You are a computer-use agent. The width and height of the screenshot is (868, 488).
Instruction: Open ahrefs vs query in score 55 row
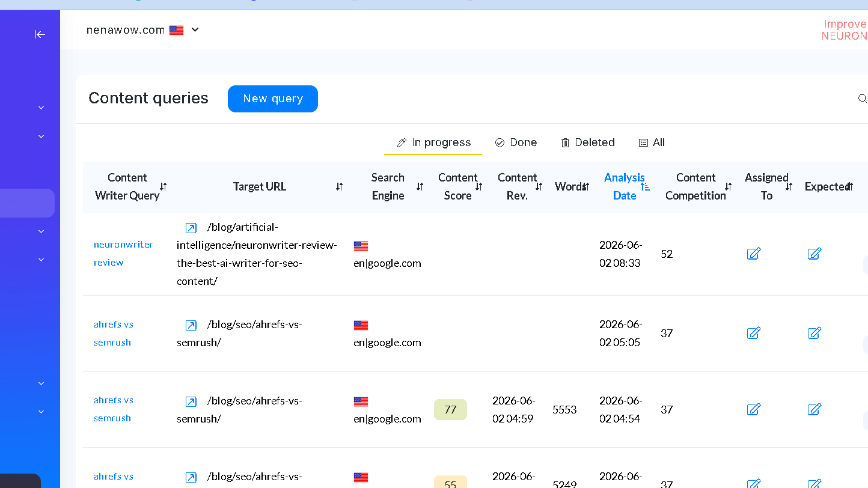114,477
